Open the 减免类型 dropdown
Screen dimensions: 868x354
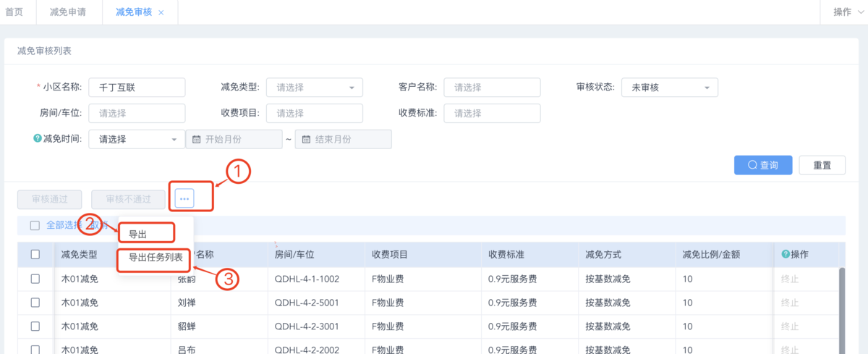tap(315, 88)
